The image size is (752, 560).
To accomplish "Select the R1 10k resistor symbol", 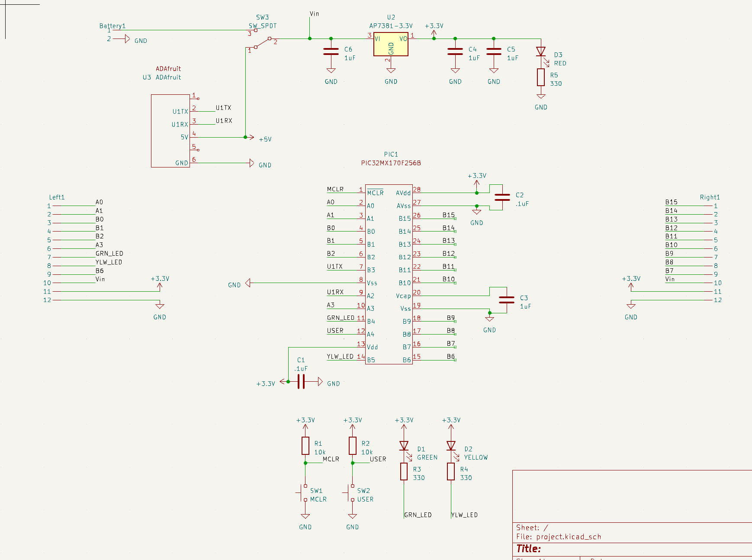I will click(305, 446).
